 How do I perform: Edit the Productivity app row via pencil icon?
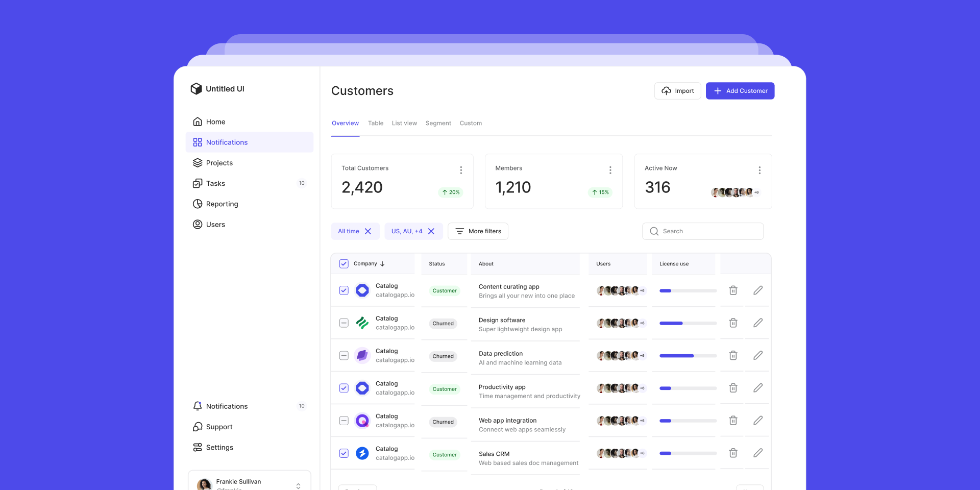click(x=758, y=388)
